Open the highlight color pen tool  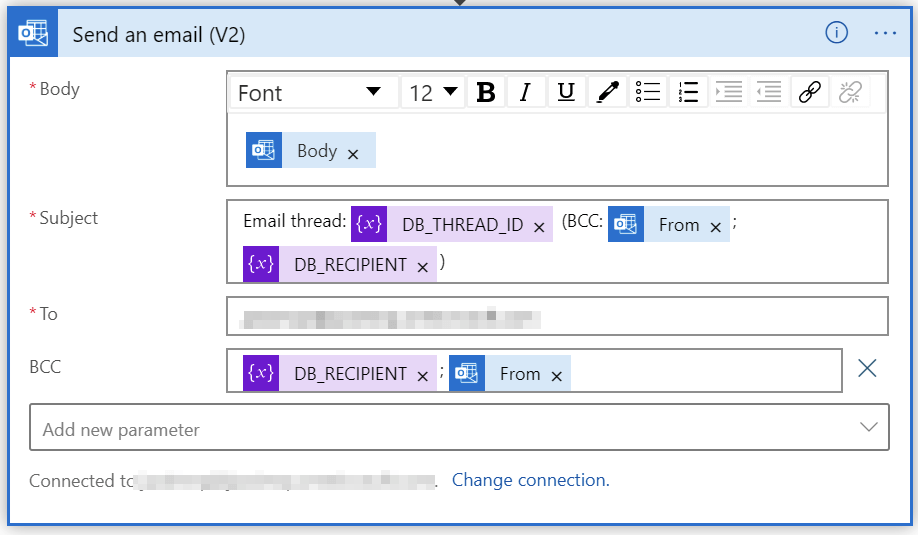[x=607, y=92]
